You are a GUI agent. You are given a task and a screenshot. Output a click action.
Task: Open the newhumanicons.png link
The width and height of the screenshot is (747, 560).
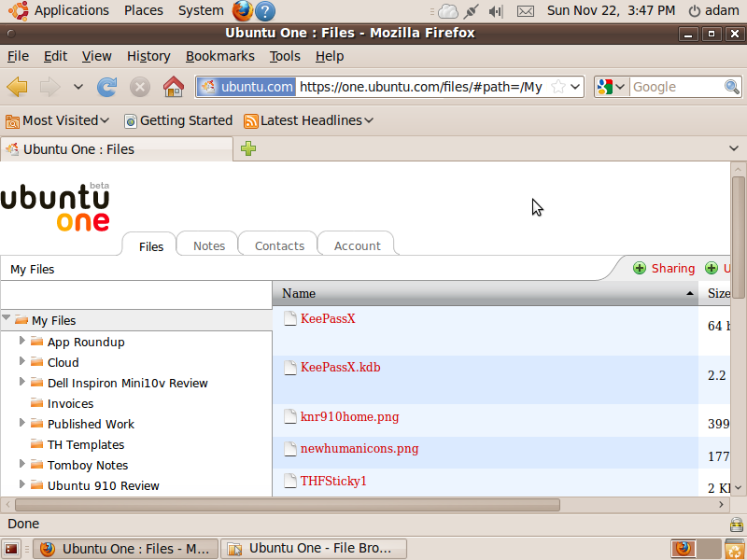coord(359,449)
